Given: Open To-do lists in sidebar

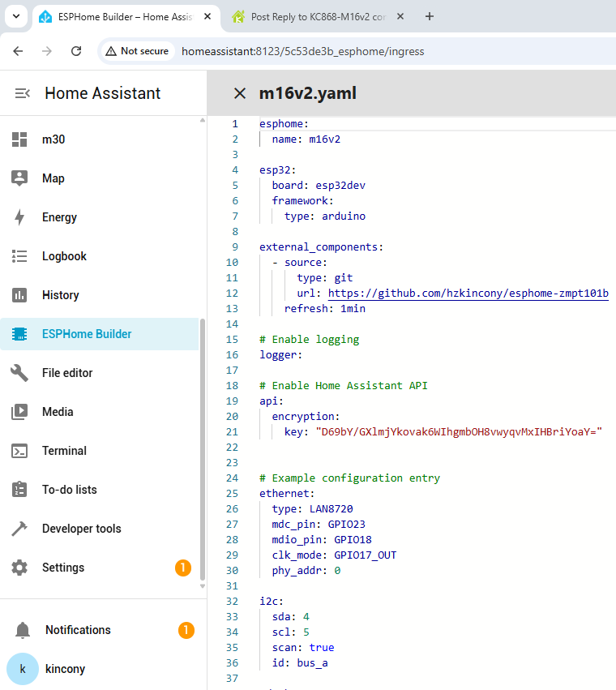Looking at the screenshot, I should [69, 490].
